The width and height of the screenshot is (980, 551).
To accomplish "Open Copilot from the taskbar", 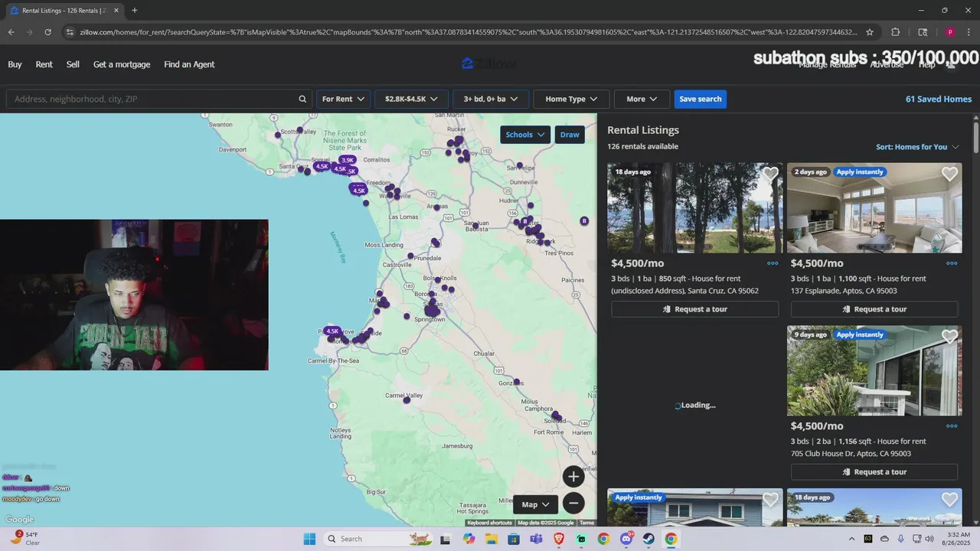I will [469, 539].
